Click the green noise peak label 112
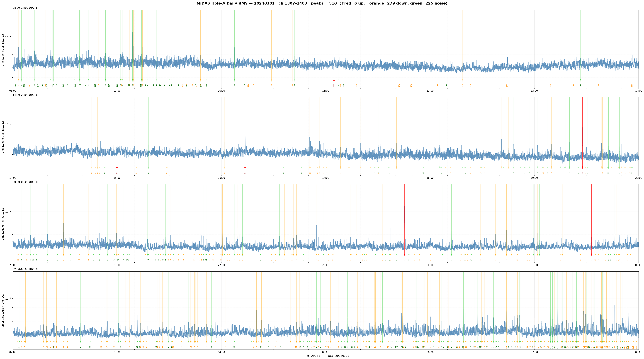This screenshot has width=644, height=359. click(423, 173)
